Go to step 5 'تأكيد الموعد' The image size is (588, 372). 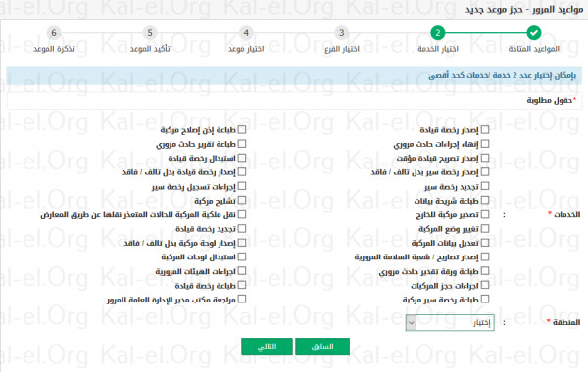click(x=150, y=33)
